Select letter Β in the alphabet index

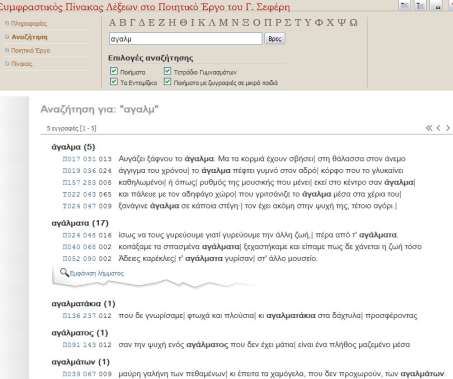point(123,23)
